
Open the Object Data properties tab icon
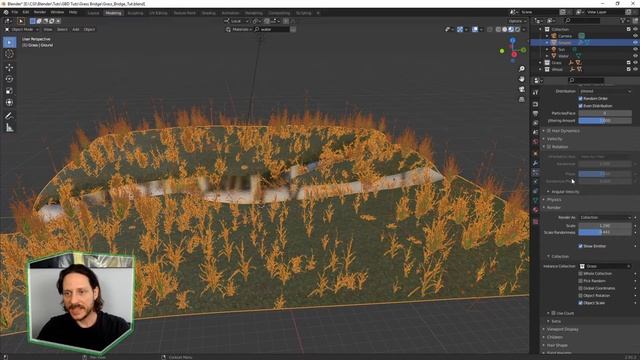point(536,200)
